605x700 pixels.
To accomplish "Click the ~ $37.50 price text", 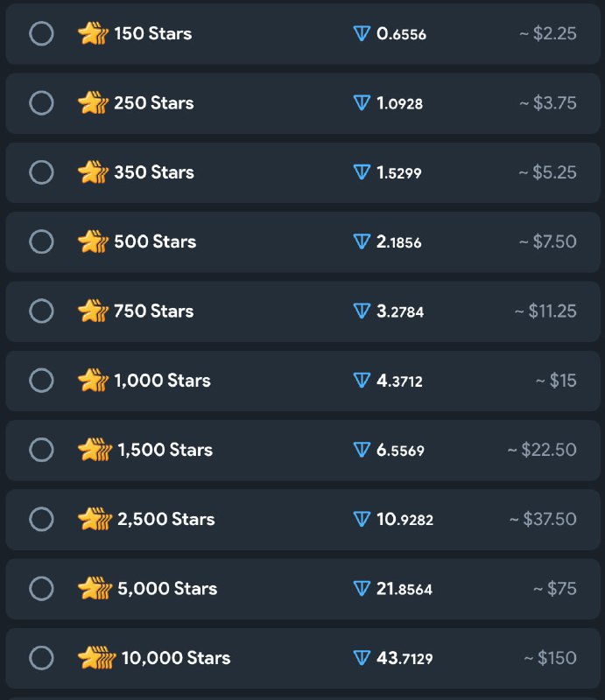I will click(543, 519).
